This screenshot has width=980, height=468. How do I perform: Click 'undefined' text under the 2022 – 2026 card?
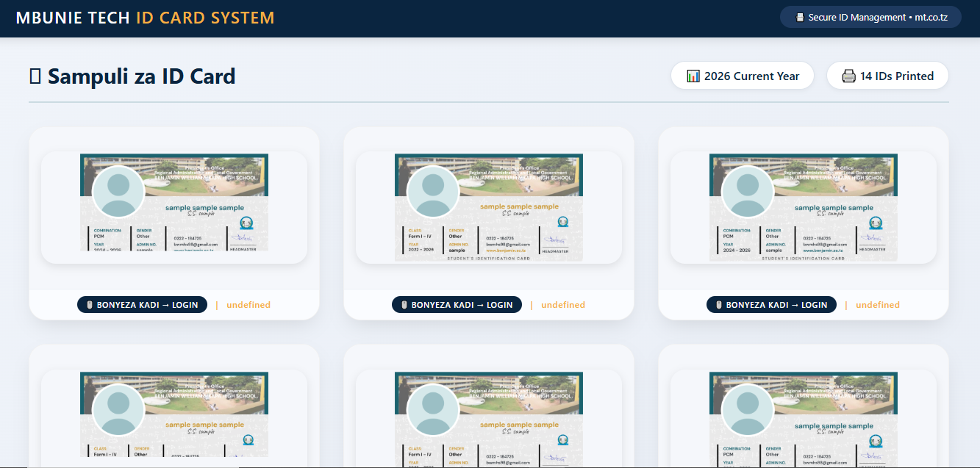(563, 304)
